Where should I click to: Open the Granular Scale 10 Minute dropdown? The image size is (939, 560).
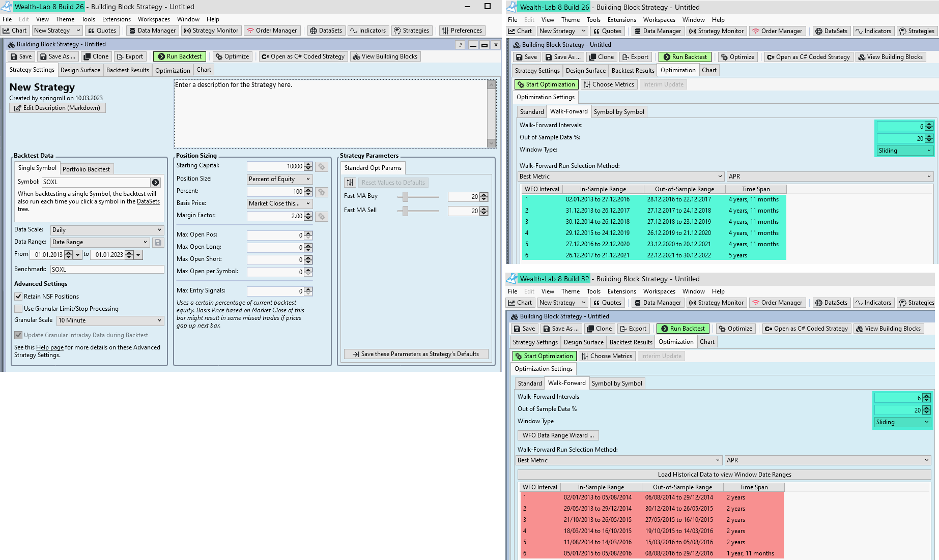tap(109, 320)
